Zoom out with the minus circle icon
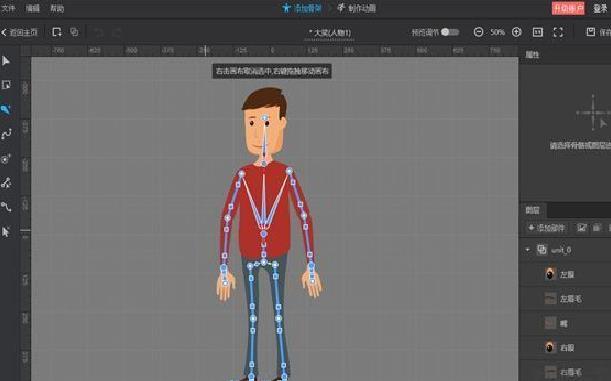This screenshot has width=611, height=381. click(x=479, y=32)
